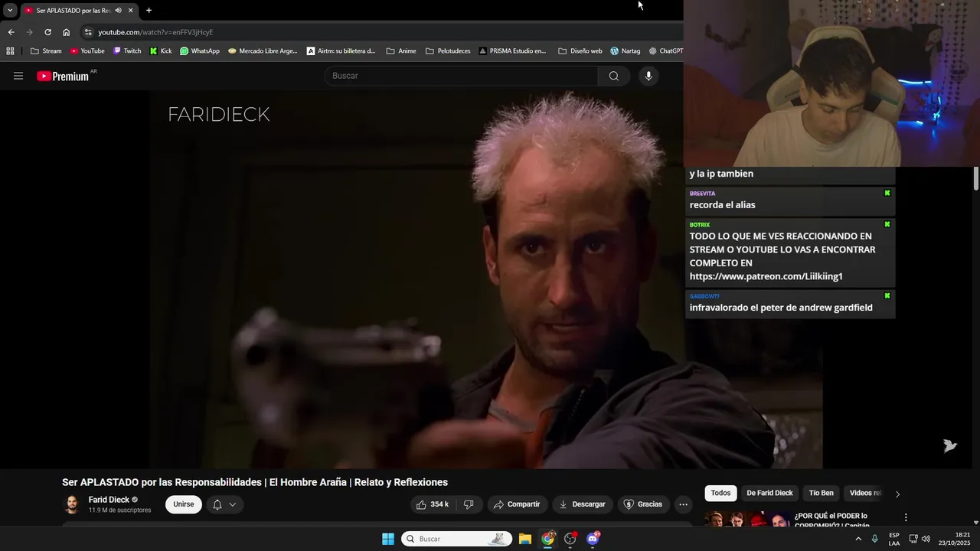The height and width of the screenshot is (551, 980).
Task: Select the Videos rel filter chip
Action: pyautogui.click(x=865, y=493)
